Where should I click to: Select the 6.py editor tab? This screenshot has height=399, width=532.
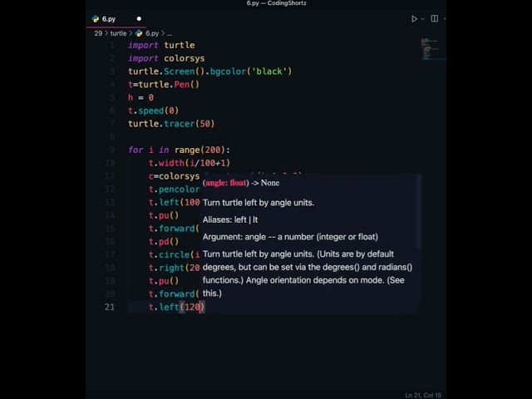pyautogui.click(x=109, y=18)
